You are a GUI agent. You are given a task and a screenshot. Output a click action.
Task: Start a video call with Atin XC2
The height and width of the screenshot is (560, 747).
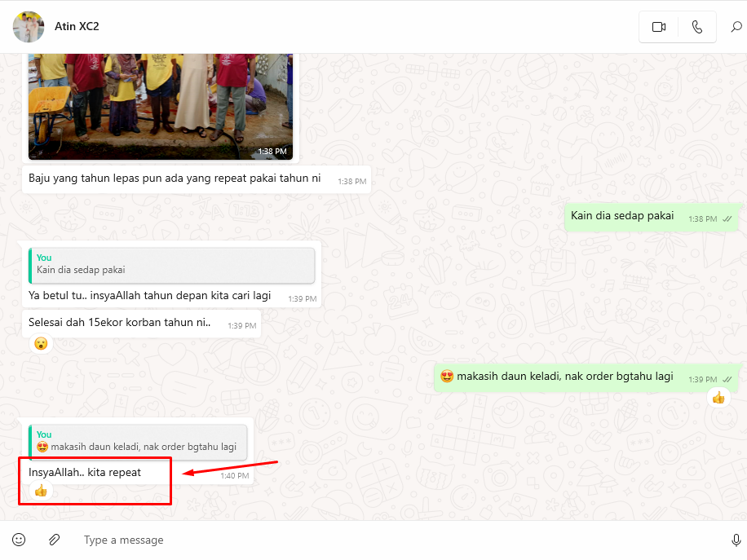coord(659,27)
